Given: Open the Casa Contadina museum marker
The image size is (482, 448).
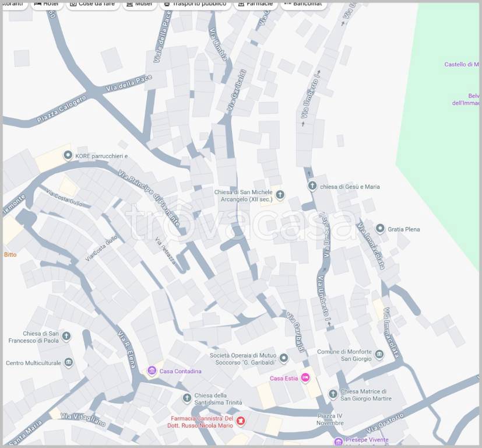Looking at the screenshot, I should pyautogui.click(x=152, y=371).
